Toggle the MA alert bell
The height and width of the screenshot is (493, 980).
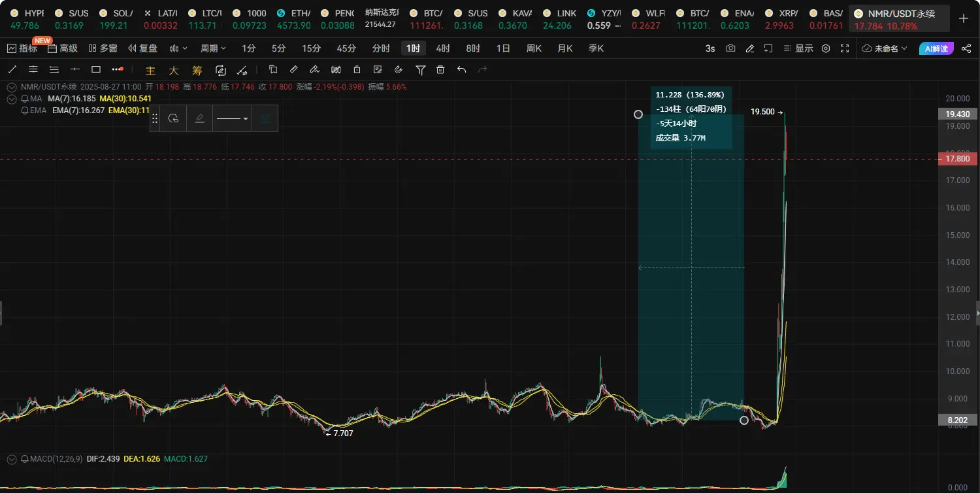tap(25, 99)
